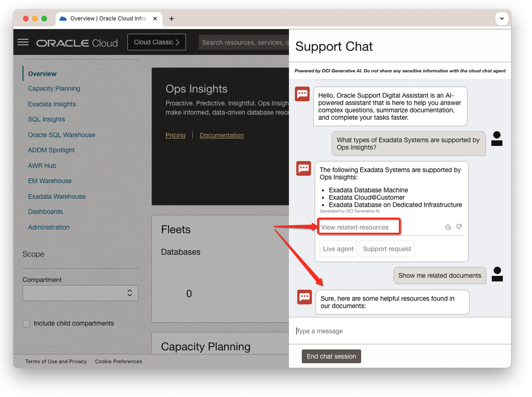Screen dimensions: 532x397
Task: Open the Compartment dropdown
Action: click(80, 293)
